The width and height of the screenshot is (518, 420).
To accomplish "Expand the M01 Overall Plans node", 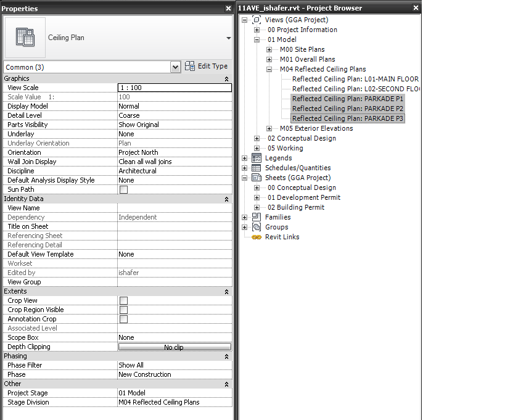I will [x=269, y=59].
